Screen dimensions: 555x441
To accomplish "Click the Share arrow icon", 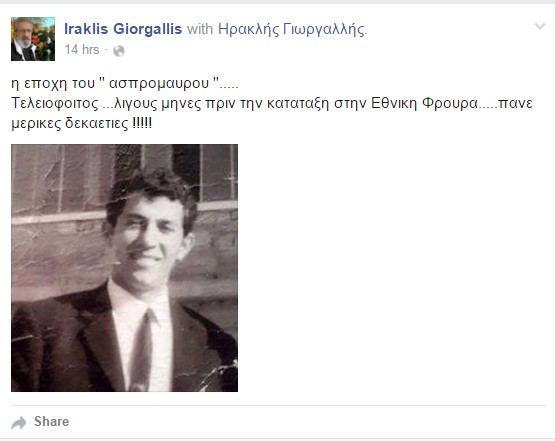I will tap(19, 423).
